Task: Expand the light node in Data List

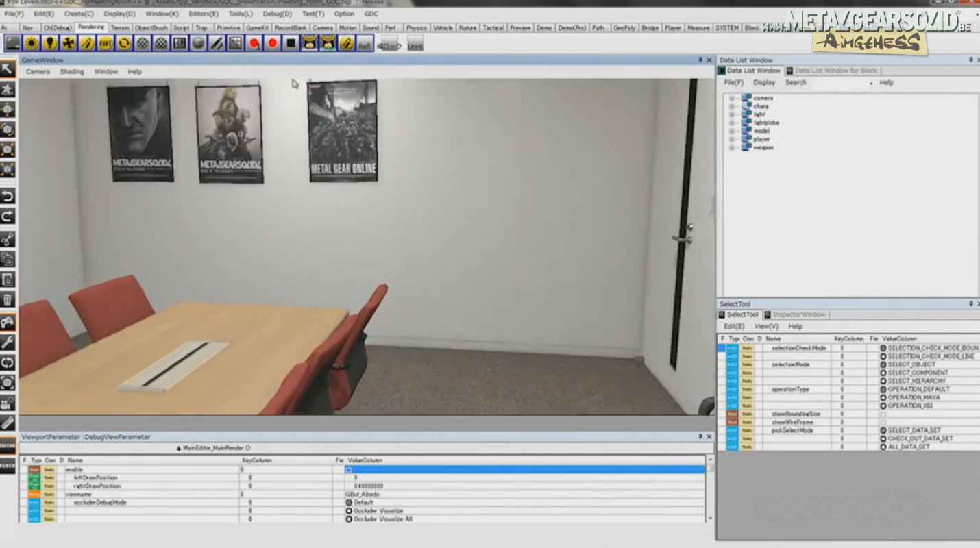Action: click(x=731, y=114)
